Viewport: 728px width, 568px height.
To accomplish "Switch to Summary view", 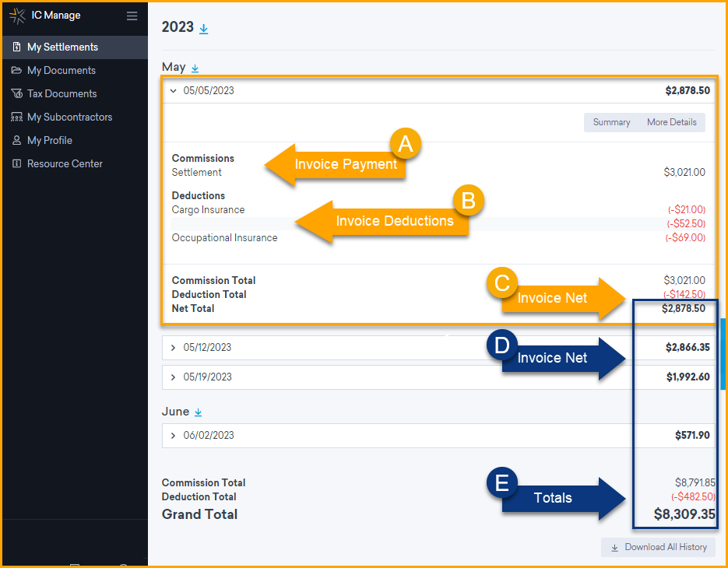I will (611, 122).
